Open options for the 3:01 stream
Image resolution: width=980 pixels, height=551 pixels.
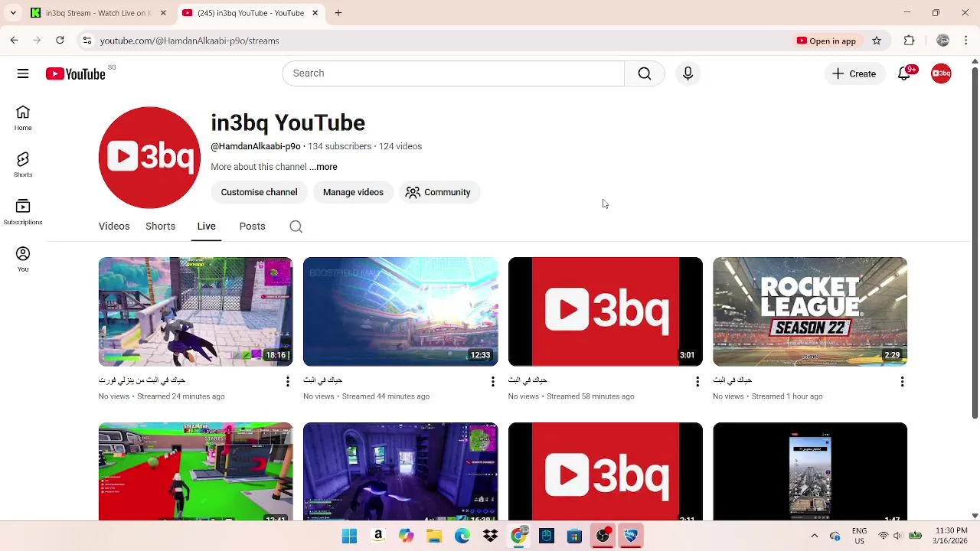click(x=697, y=381)
